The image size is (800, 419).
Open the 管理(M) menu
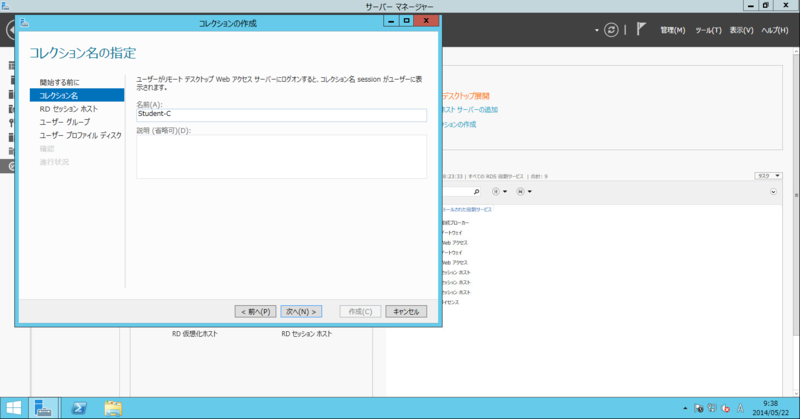(x=672, y=31)
